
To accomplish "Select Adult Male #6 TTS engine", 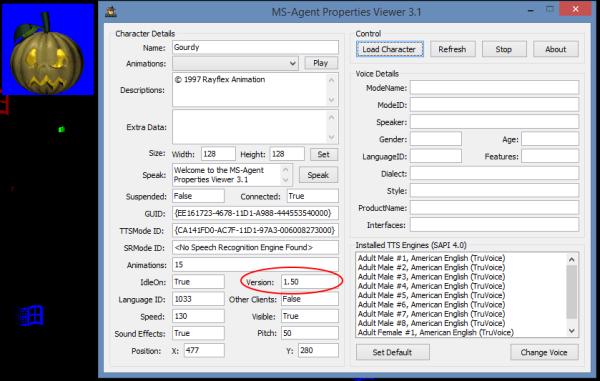I will 431,304.
